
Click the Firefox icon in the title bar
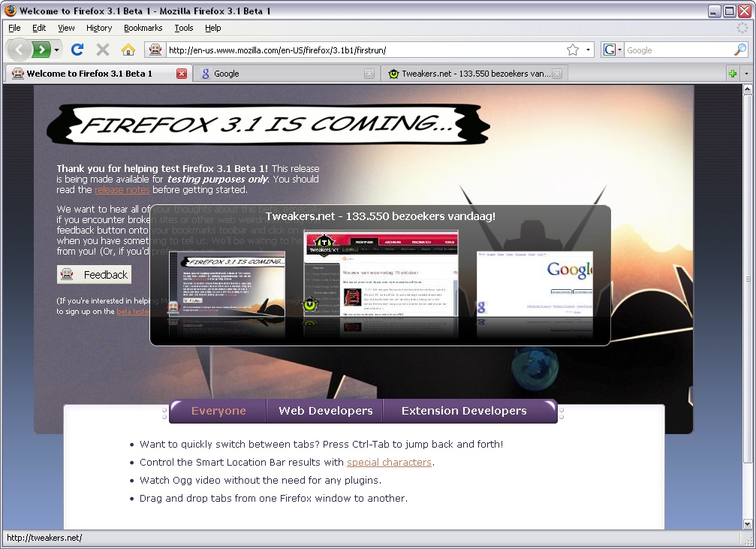(x=11, y=10)
